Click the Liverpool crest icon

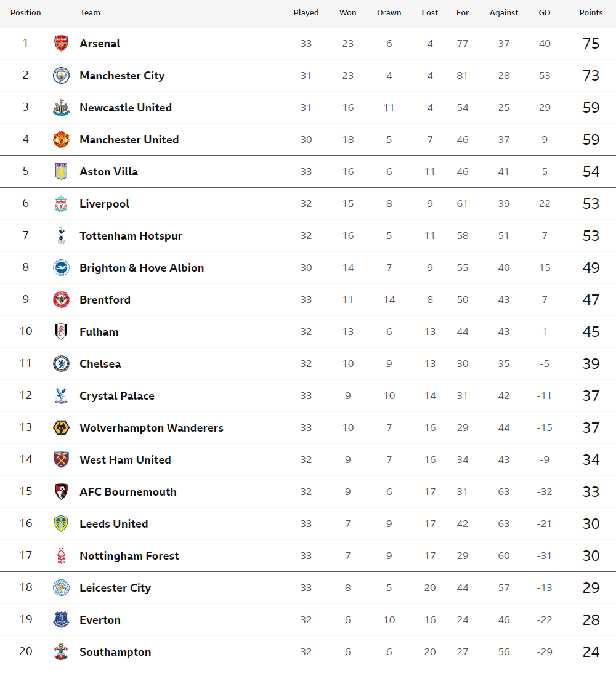(x=61, y=203)
